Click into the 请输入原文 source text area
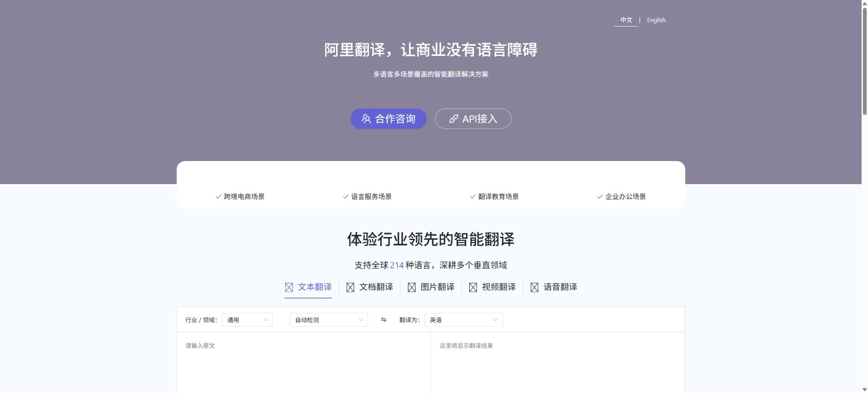 pos(304,363)
